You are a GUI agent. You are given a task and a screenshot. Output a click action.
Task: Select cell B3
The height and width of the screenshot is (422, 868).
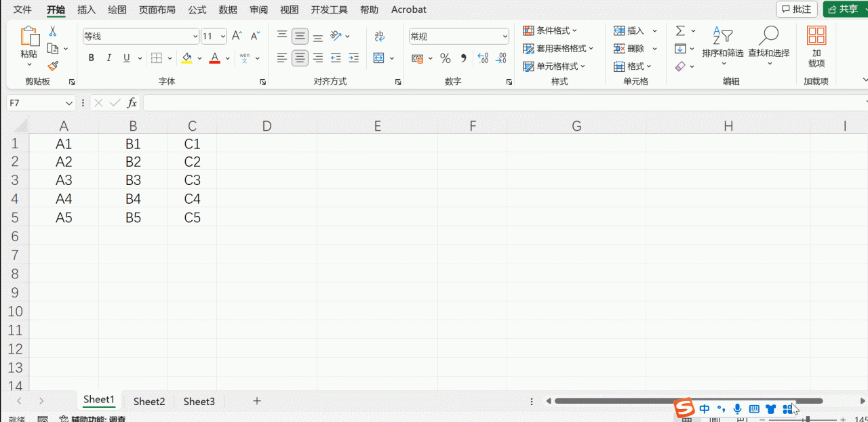tap(133, 180)
